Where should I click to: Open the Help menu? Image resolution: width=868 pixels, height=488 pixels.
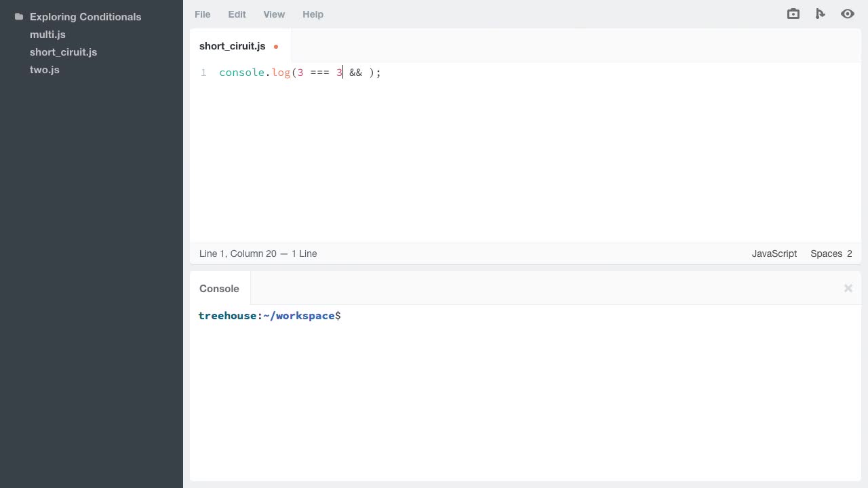coord(313,14)
